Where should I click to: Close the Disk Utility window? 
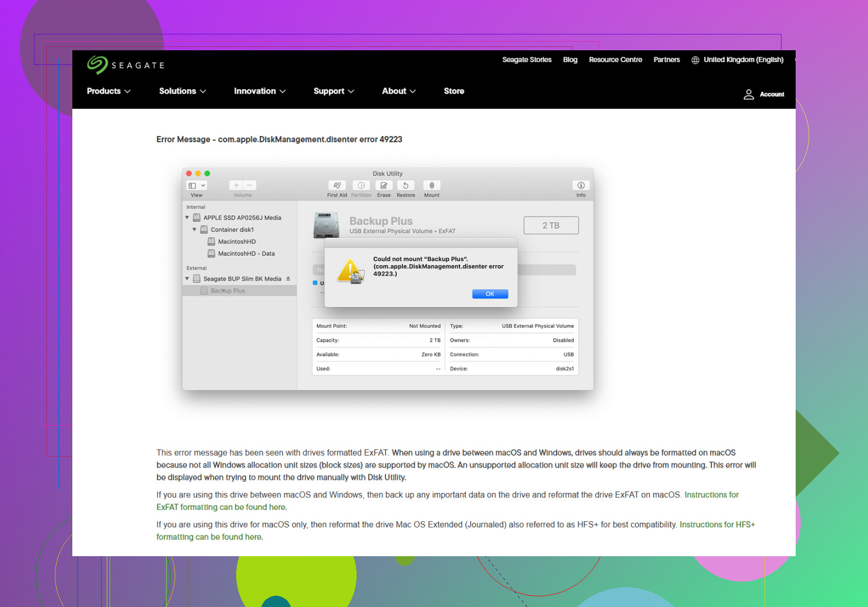click(189, 173)
